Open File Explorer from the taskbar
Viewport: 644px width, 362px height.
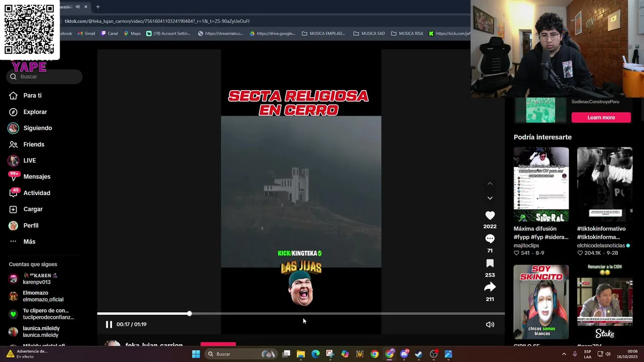[x=300, y=354]
